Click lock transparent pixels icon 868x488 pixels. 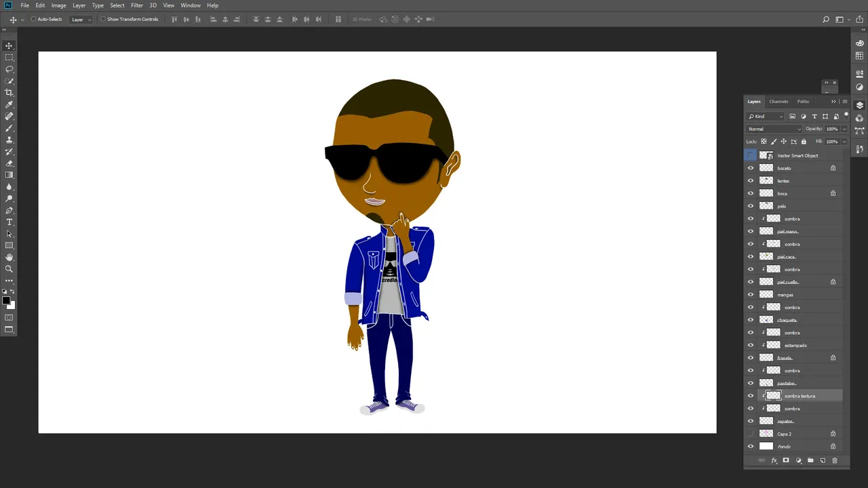click(764, 142)
